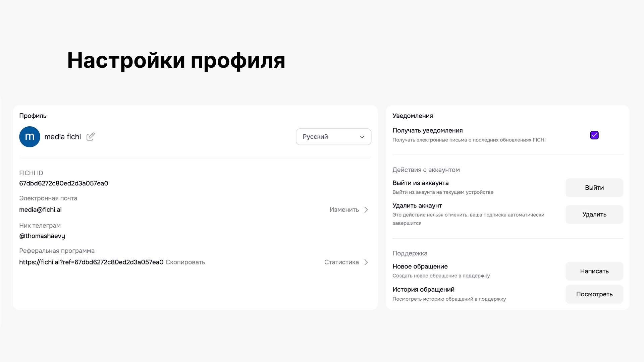This screenshot has height=362, width=644.
Task: Click Скопировать to copy referral link
Action: tap(185, 262)
